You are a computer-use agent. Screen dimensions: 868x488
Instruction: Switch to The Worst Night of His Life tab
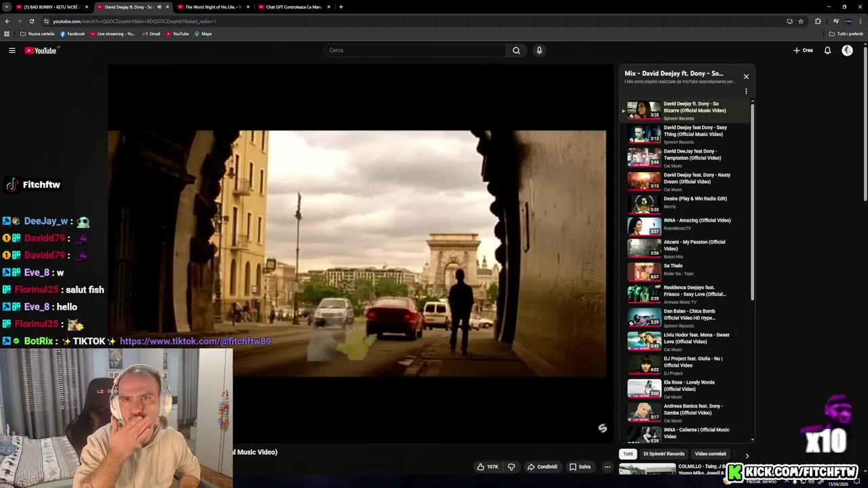pyautogui.click(x=213, y=7)
